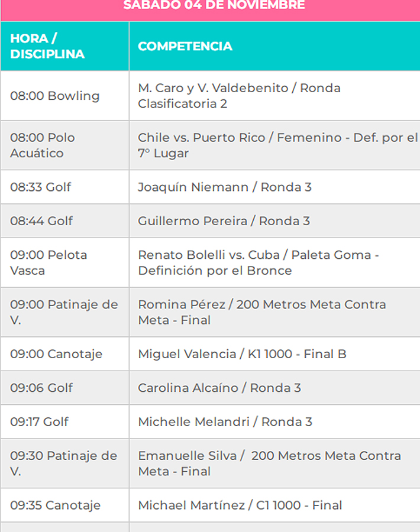
Task: Select the 08:33 Golf time cell
Action: (41, 187)
